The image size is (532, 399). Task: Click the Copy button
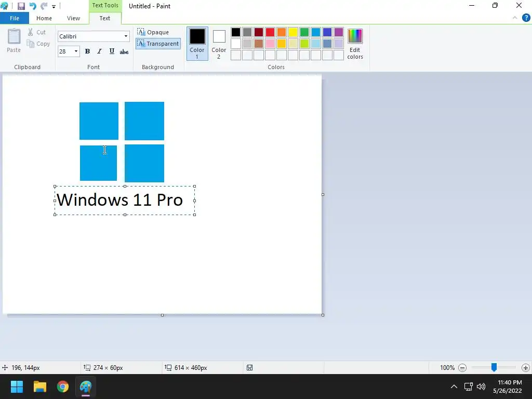[x=38, y=44]
